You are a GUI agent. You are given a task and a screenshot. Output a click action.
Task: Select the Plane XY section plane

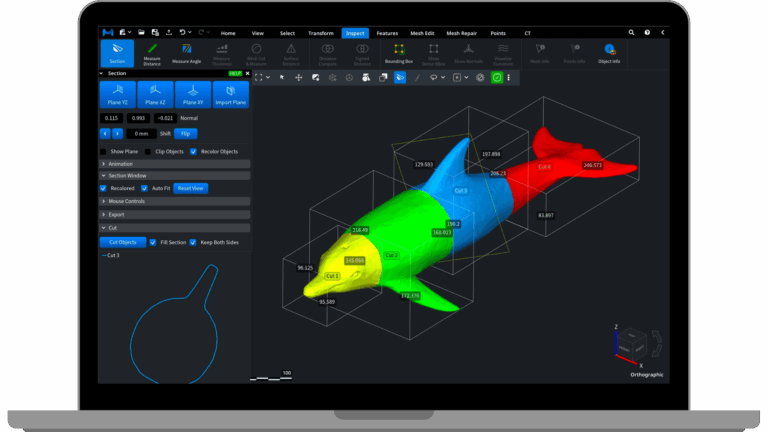coord(192,95)
